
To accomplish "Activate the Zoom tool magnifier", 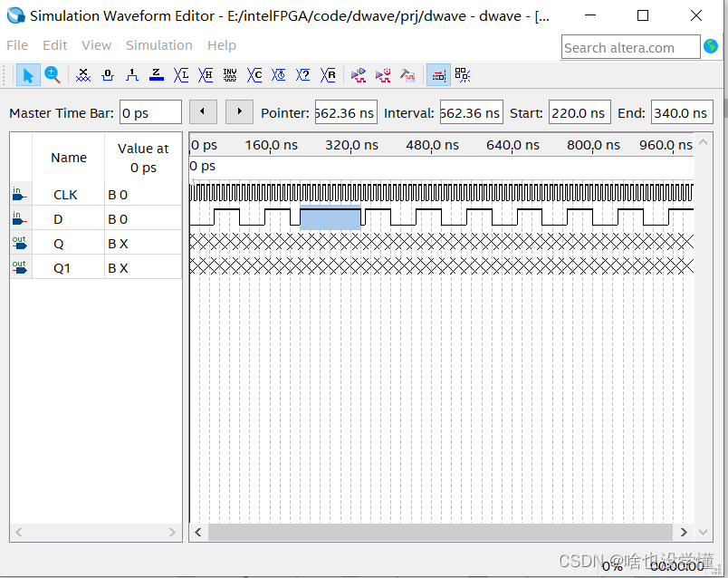I will coord(53,75).
